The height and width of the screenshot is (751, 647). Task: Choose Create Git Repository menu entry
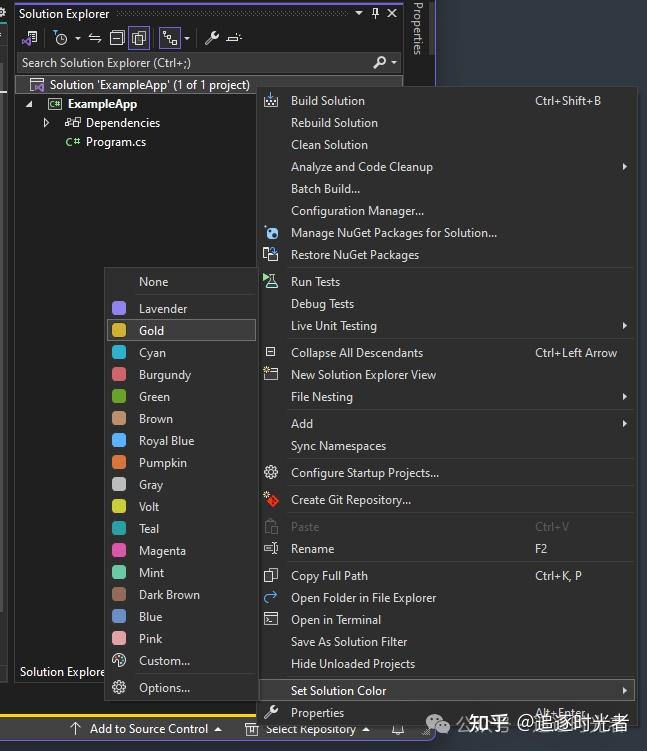(350, 500)
